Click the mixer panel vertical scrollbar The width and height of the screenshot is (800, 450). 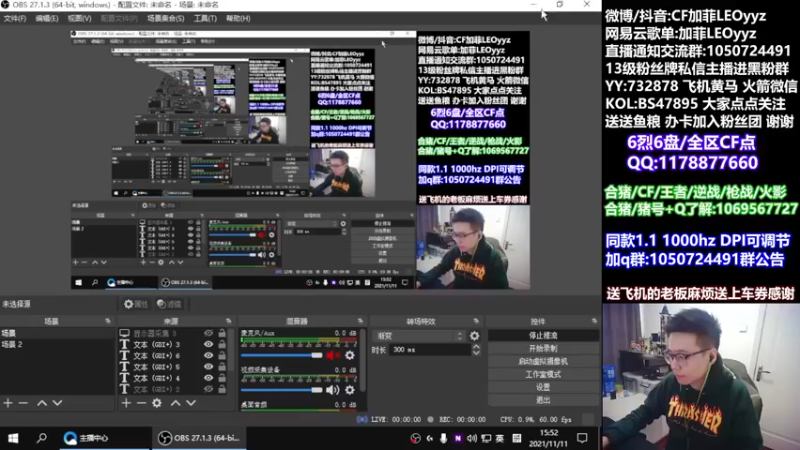click(363, 360)
